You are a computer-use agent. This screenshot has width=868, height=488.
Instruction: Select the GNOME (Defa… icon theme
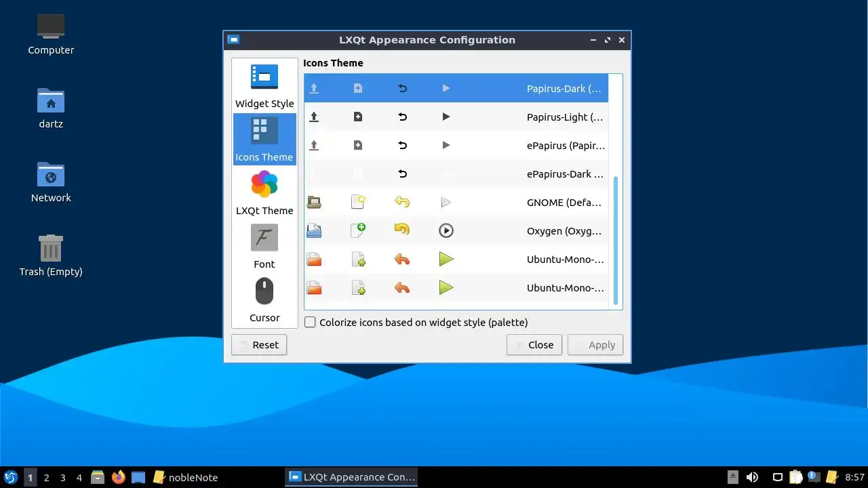[x=456, y=202]
